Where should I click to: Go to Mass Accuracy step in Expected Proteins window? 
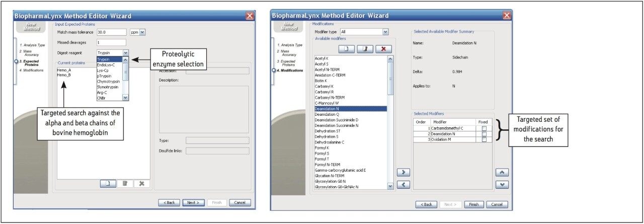[31, 53]
